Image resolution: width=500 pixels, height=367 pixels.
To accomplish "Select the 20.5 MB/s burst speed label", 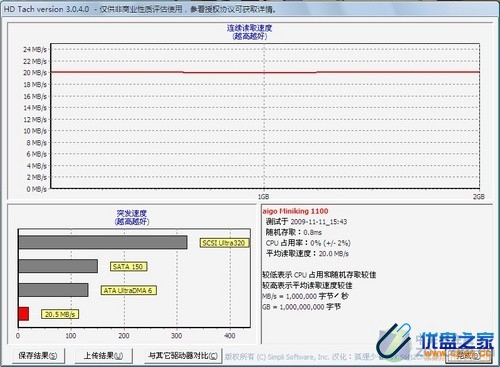I will point(60,314).
